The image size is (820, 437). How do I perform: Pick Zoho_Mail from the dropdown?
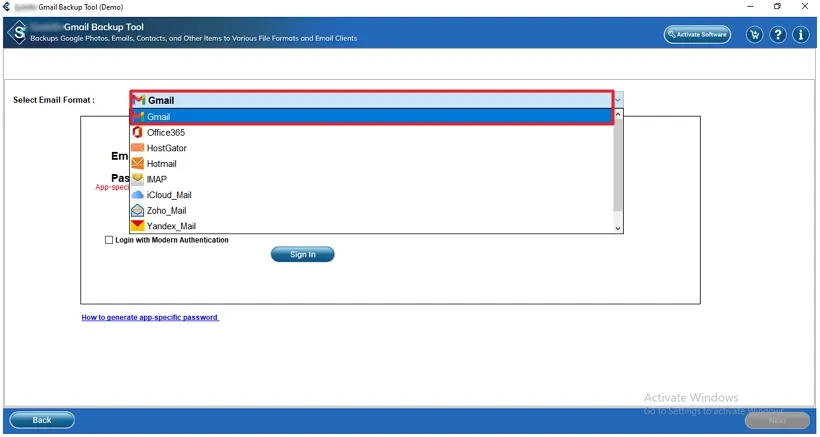(372, 211)
